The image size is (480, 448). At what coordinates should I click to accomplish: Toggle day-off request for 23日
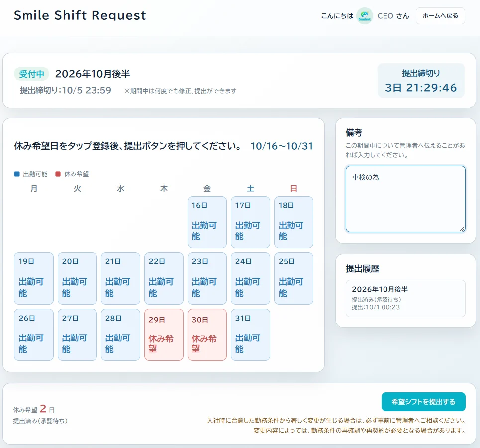tap(207, 279)
